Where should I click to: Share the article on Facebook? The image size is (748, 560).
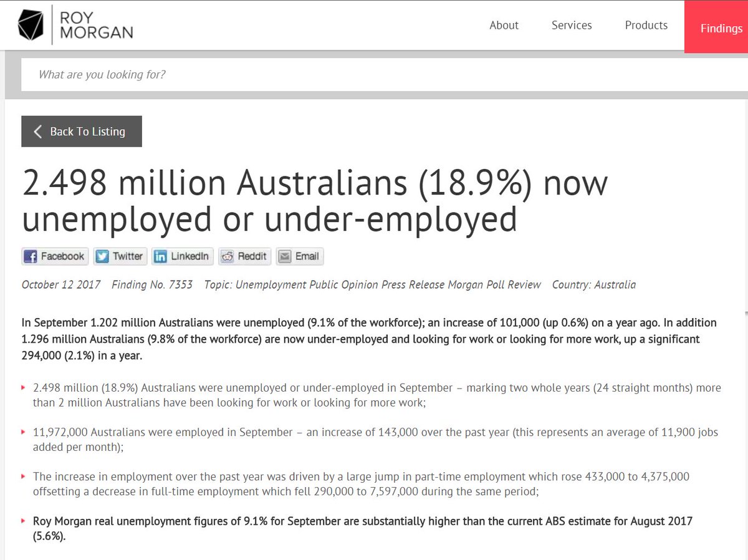[x=54, y=256]
